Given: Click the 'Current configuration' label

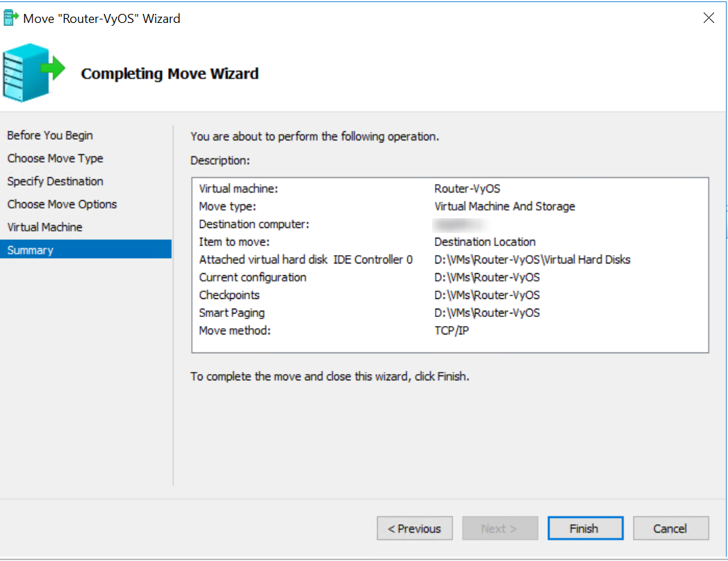Looking at the screenshot, I should [x=253, y=277].
